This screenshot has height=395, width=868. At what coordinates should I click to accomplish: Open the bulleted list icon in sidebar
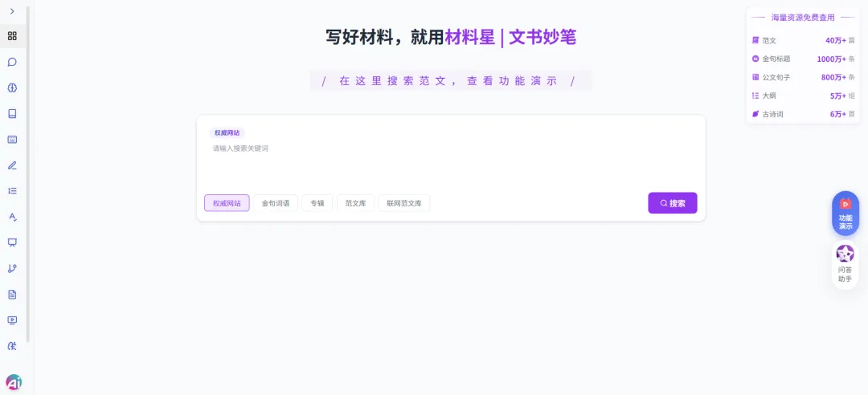(x=12, y=191)
